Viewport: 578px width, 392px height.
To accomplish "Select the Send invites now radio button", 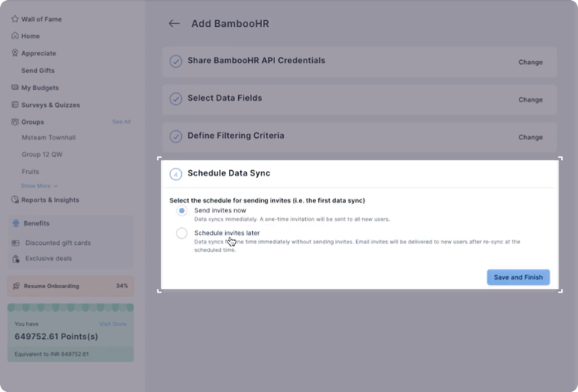I will click(x=181, y=211).
